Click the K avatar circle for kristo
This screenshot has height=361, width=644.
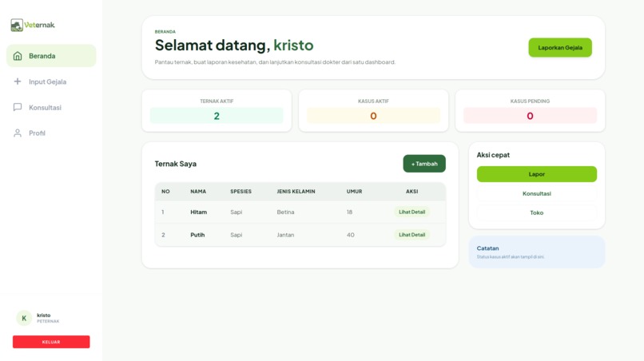click(24, 318)
